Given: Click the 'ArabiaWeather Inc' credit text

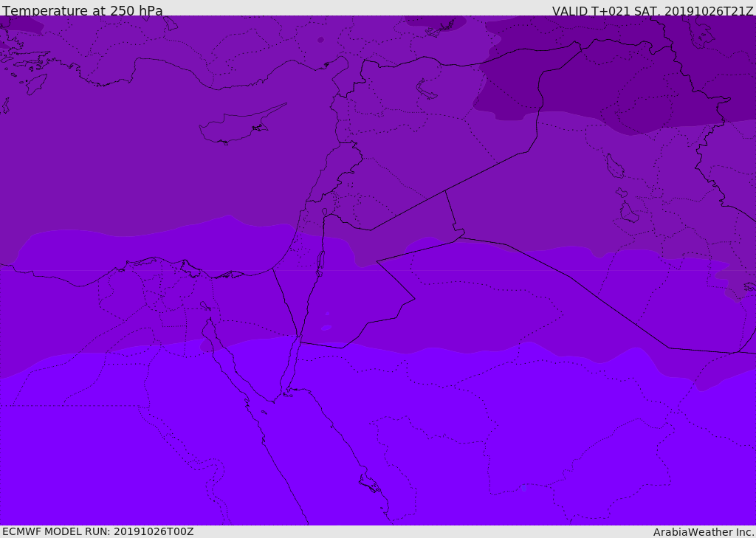Looking at the screenshot, I should 704,532.
